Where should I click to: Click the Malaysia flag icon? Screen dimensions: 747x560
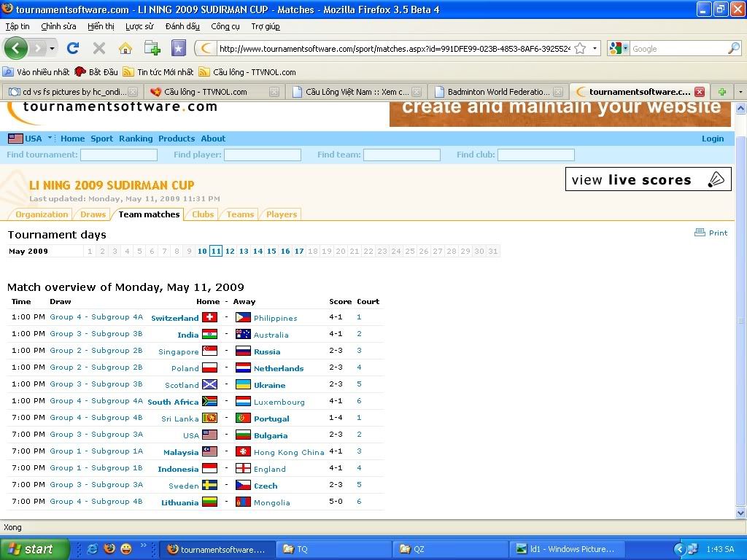click(x=209, y=451)
